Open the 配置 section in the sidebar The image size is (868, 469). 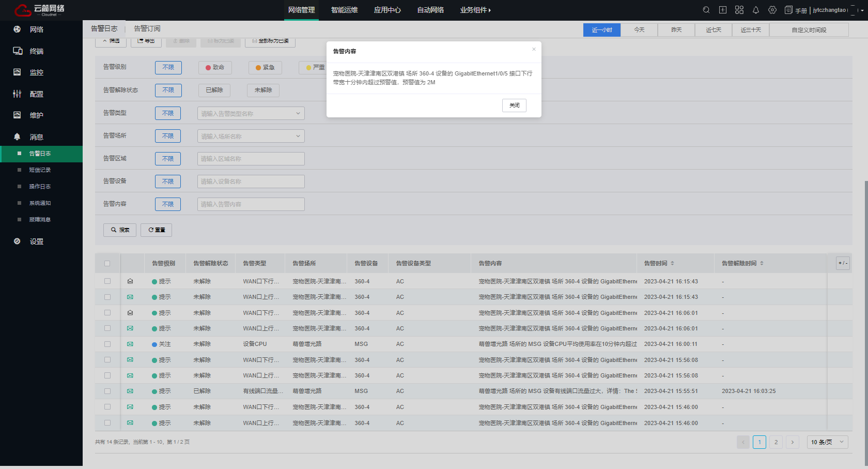pyautogui.click(x=41, y=94)
